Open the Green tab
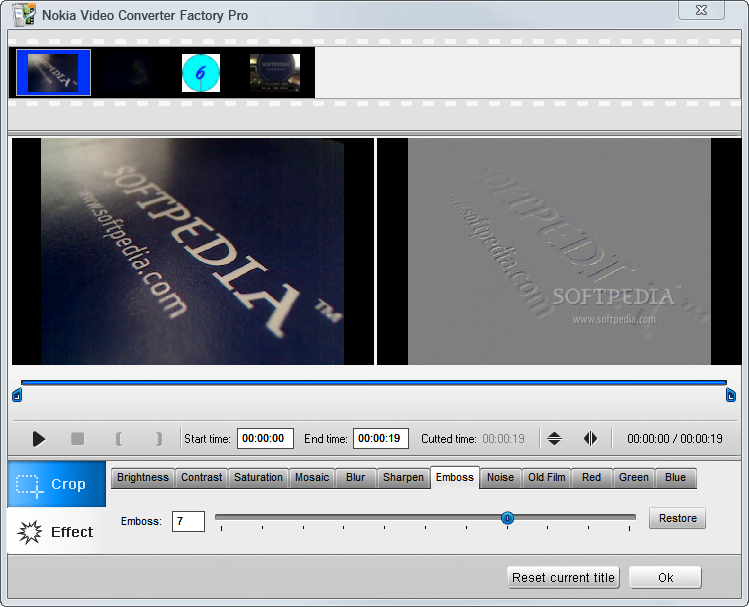This screenshot has height=607, width=749. tap(633, 478)
